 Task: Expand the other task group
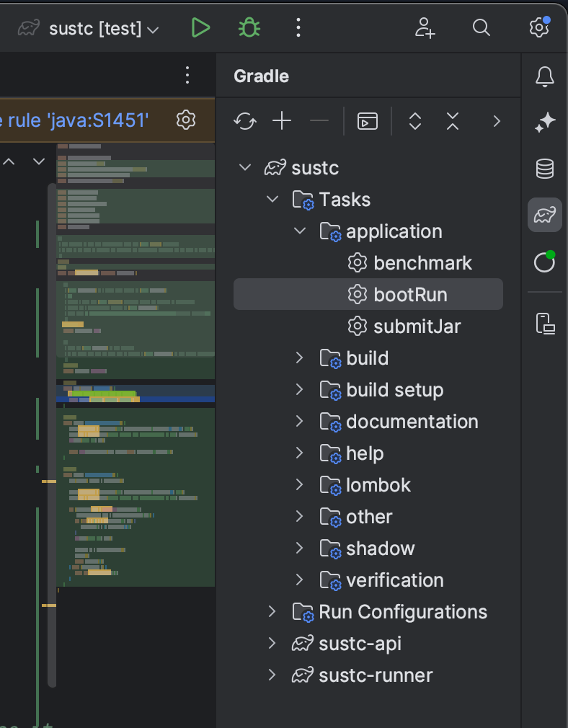click(300, 516)
